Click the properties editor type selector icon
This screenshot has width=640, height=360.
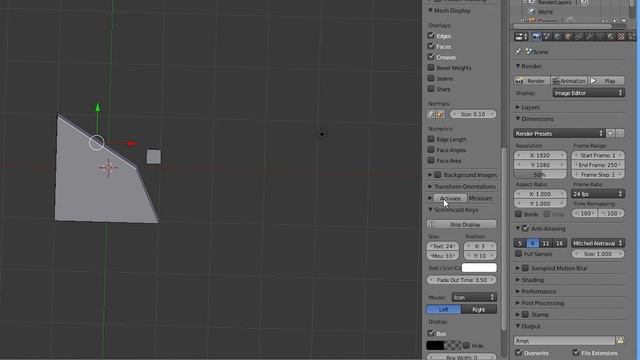pyautogui.click(x=521, y=37)
